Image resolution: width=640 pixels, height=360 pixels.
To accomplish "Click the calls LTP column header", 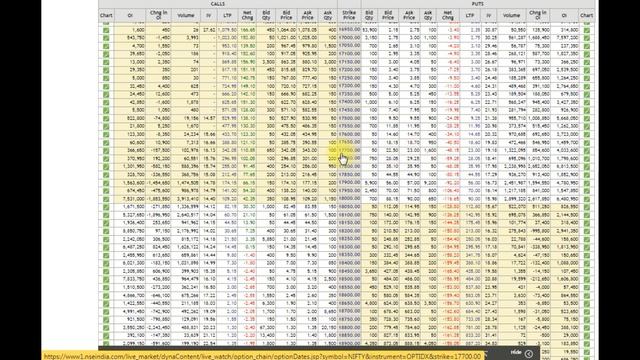I will [x=227, y=16].
